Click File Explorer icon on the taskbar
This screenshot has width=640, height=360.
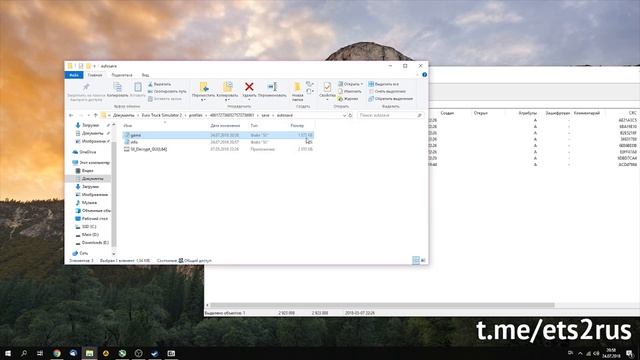pos(89,353)
